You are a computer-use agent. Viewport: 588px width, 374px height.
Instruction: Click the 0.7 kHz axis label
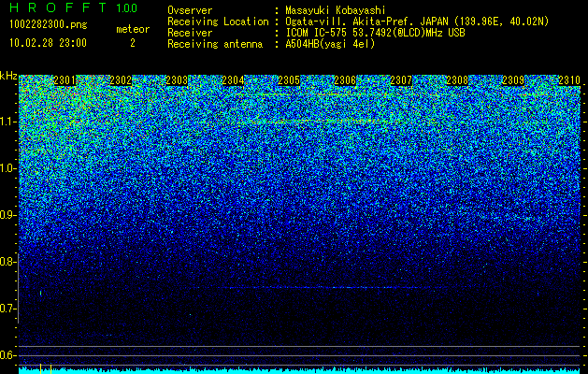[7, 309]
